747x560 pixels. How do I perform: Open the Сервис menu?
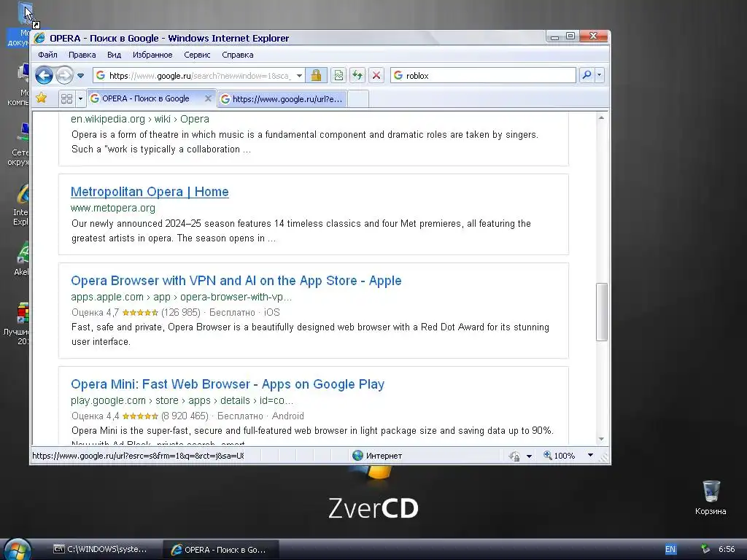click(x=197, y=55)
